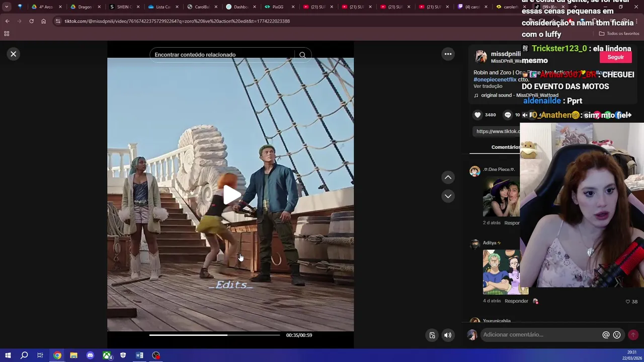The image size is (644, 362).
Task: Open One Piece commenter's avatar
Action: coord(474,171)
